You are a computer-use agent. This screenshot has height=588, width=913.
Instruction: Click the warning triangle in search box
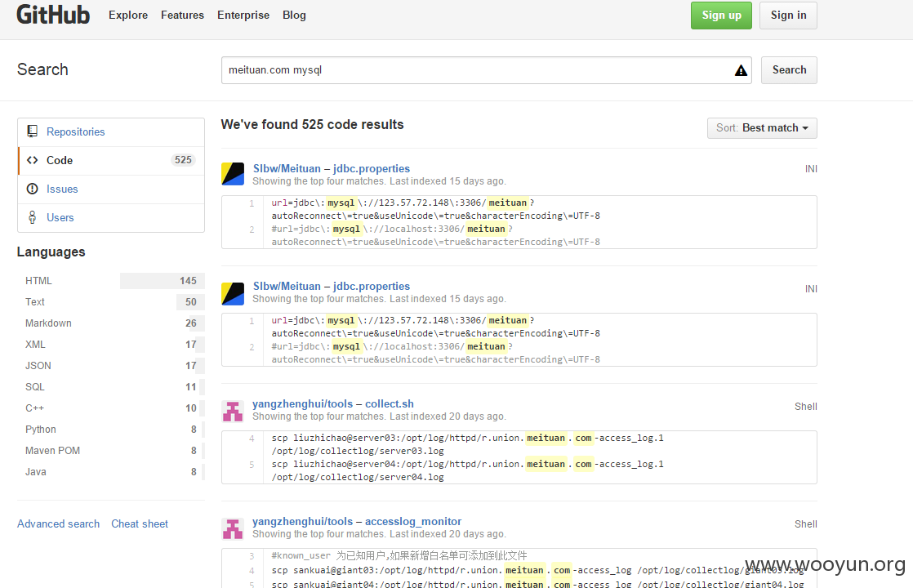741,70
